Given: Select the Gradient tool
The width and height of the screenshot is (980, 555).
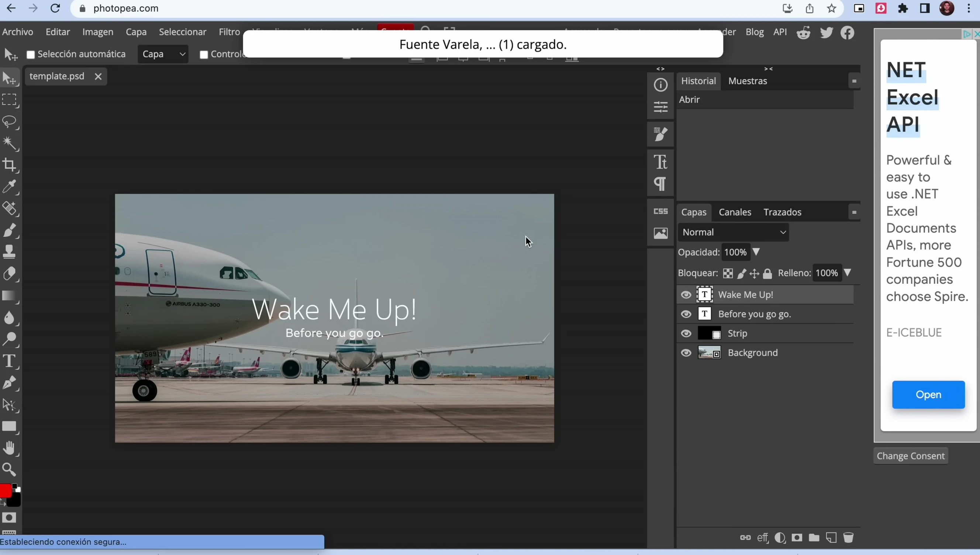Looking at the screenshot, I should coord(10,296).
